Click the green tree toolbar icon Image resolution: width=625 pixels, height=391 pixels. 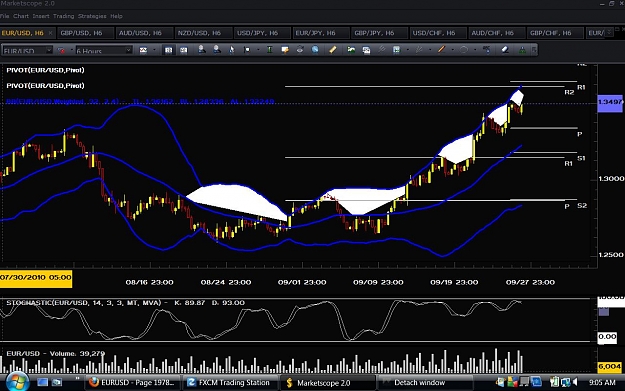[x=523, y=50]
